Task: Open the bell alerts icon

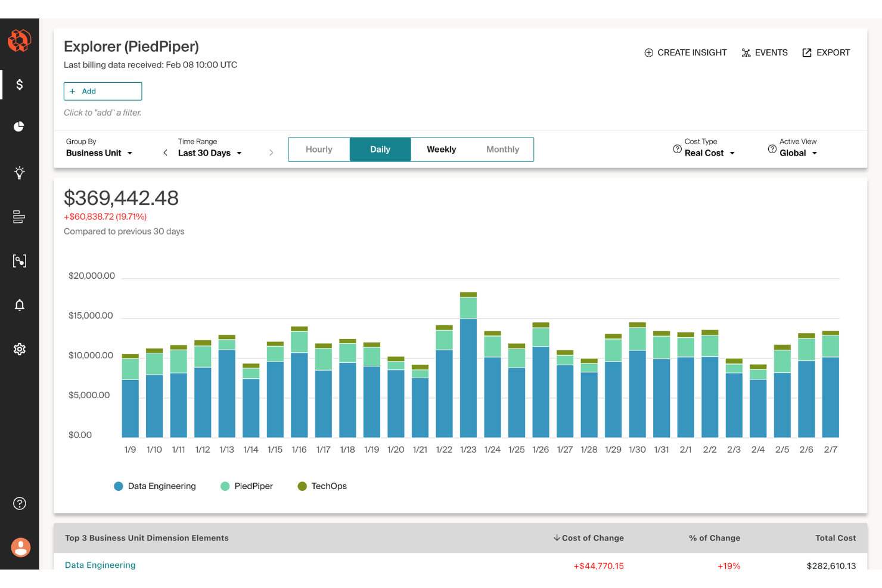Action: (x=19, y=305)
